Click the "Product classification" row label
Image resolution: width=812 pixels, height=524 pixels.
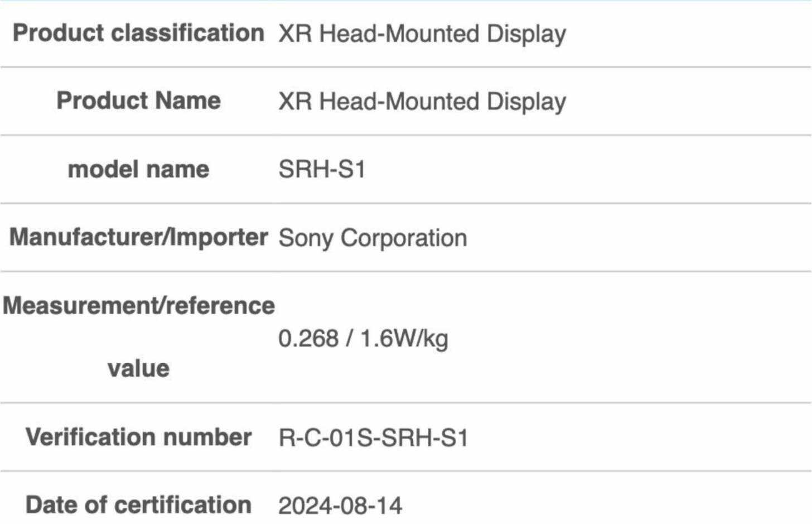[x=138, y=33]
